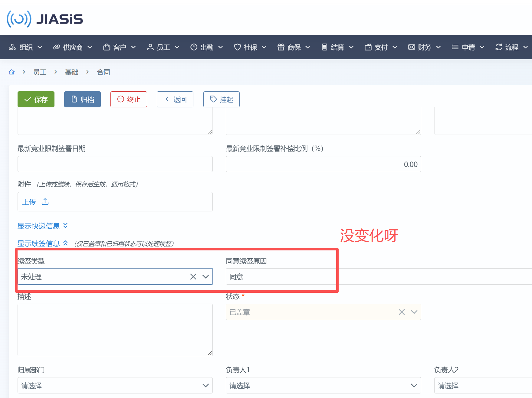This screenshot has width=532, height=398.
Task: Open the 供应商 navigation menu
Action: coord(73,47)
